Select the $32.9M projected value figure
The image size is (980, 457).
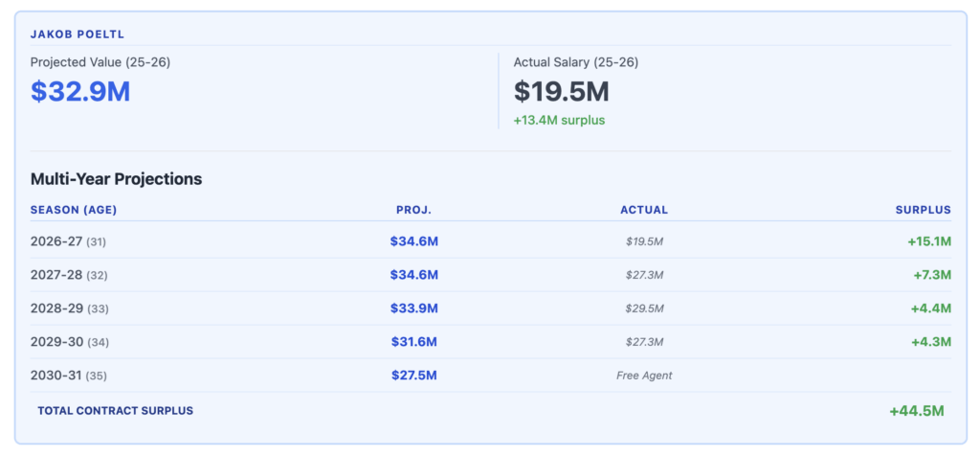[80, 92]
